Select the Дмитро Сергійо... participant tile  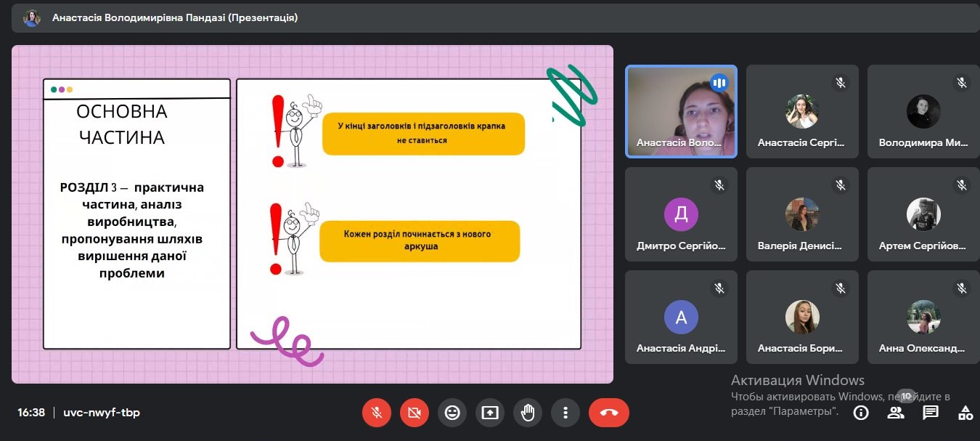click(x=681, y=214)
